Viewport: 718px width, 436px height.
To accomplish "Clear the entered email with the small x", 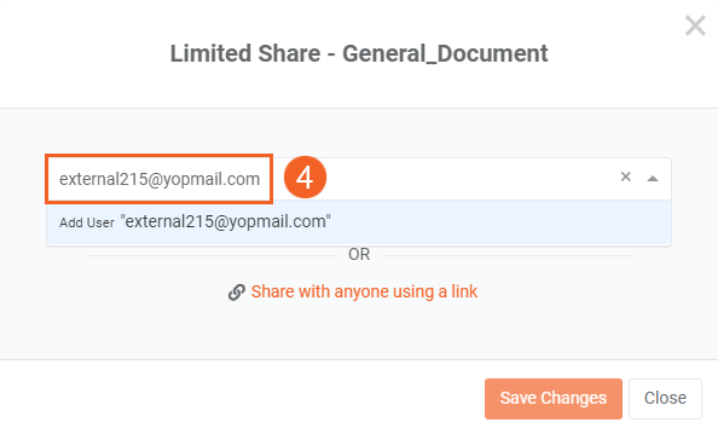I will coord(626,177).
